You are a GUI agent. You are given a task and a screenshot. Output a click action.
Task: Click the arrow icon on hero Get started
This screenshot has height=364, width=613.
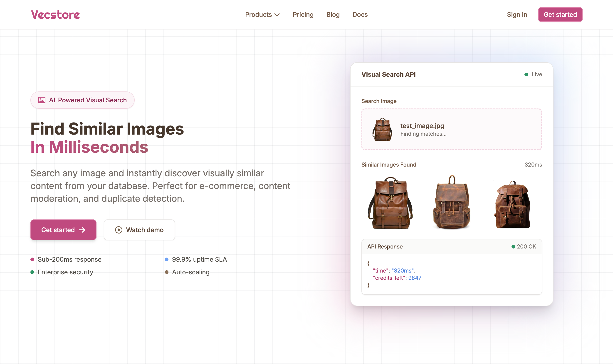[x=82, y=230]
